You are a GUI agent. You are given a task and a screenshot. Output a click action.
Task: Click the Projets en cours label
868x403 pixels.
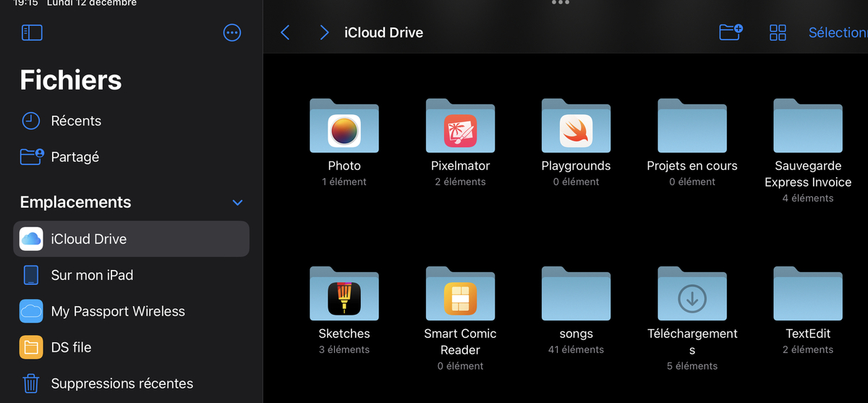pos(692,166)
